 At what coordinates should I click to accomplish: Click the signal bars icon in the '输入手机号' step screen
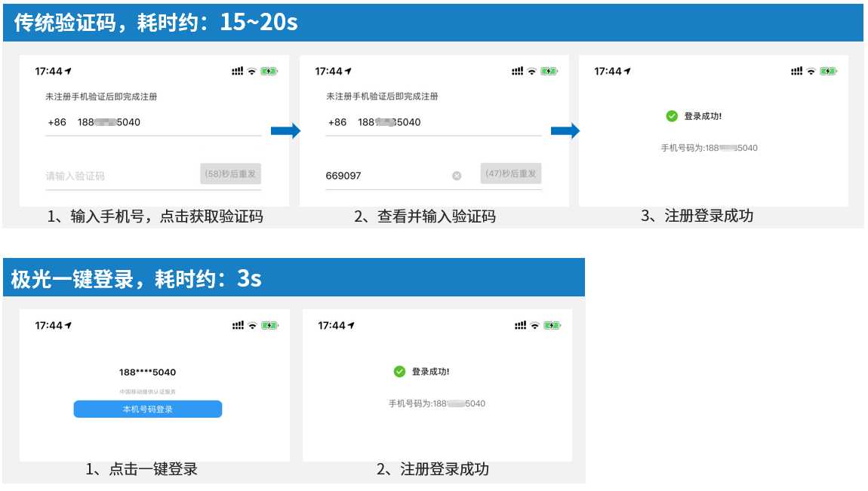238,71
